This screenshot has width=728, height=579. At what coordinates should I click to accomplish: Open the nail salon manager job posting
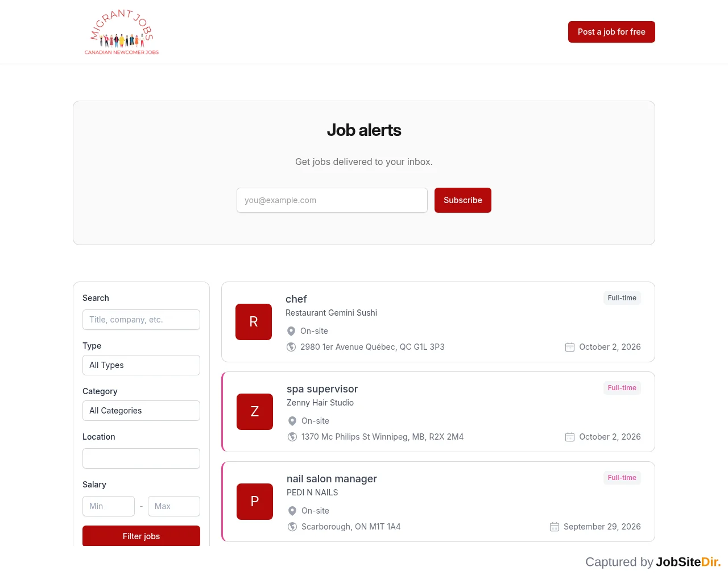(x=332, y=479)
